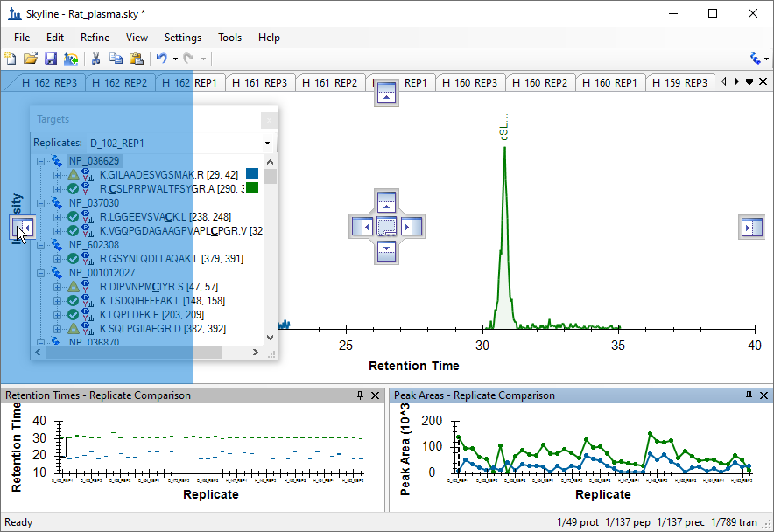Open a file with the folder icon
This screenshot has width=774, height=532.
[x=30, y=59]
